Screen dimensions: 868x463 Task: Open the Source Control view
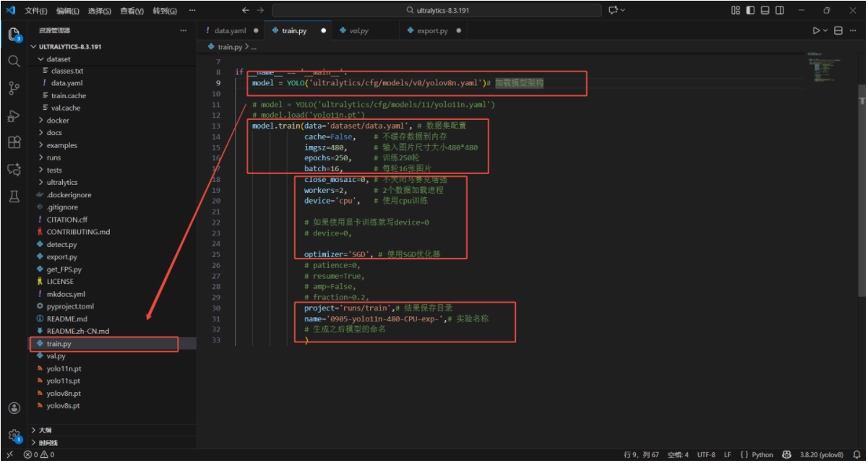coord(14,88)
